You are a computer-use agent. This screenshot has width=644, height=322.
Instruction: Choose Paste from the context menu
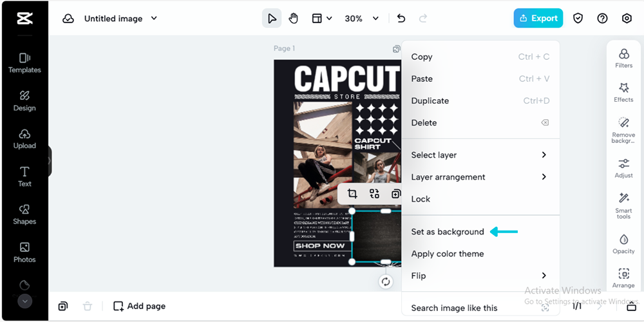480,79
